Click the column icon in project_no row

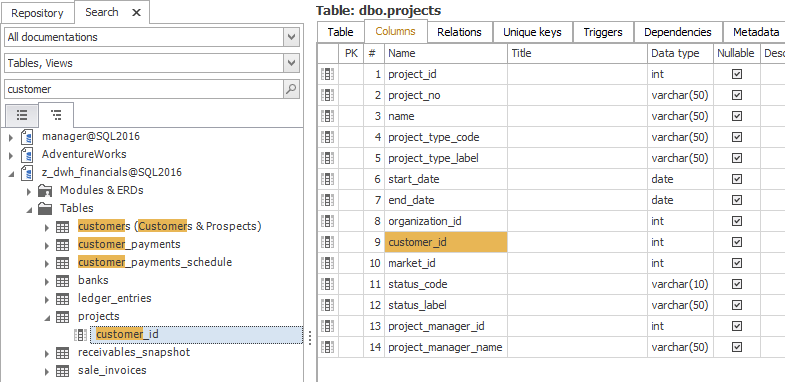tap(327, 95)
